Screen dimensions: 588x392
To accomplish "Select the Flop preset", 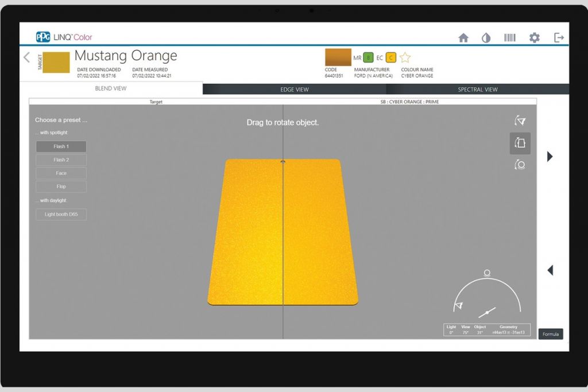I will (x=61, y=187).
